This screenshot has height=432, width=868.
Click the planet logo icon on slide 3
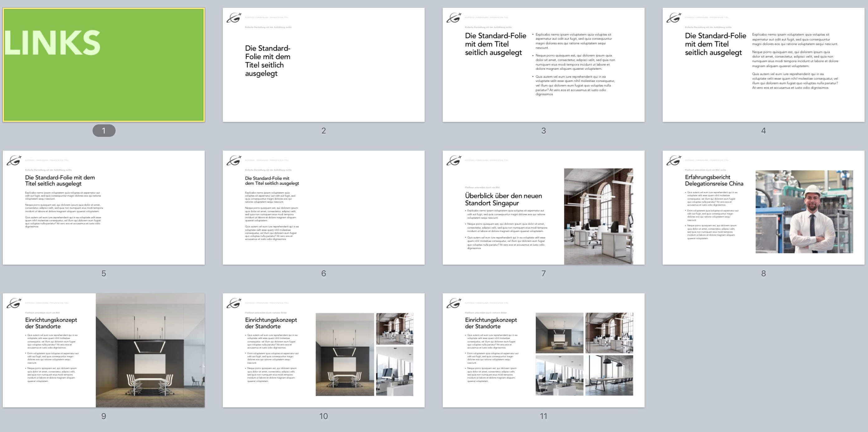point(454,17)
